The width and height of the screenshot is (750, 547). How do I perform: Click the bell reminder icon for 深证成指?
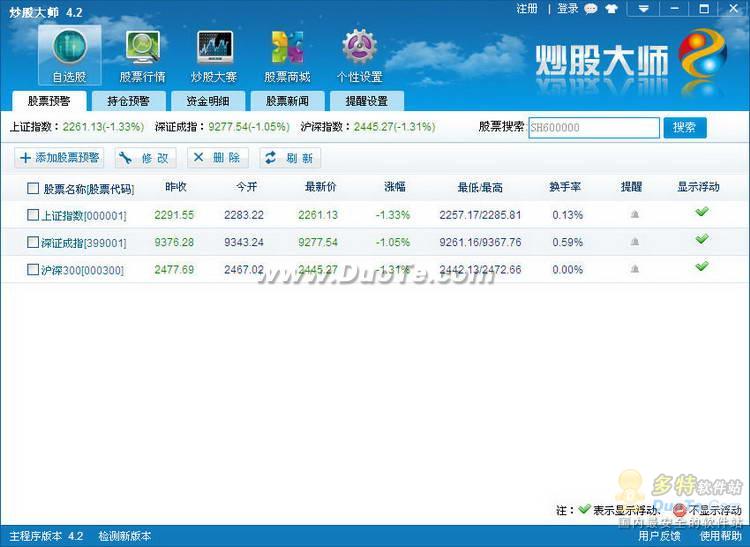click(x=635, y=242)
